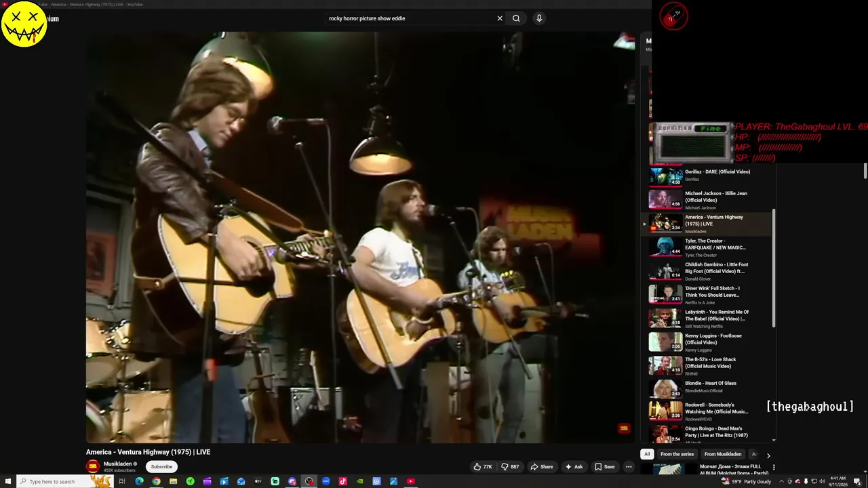Open the three-dot more actions menu below the video
868x488 pixels.
point(629,466)
